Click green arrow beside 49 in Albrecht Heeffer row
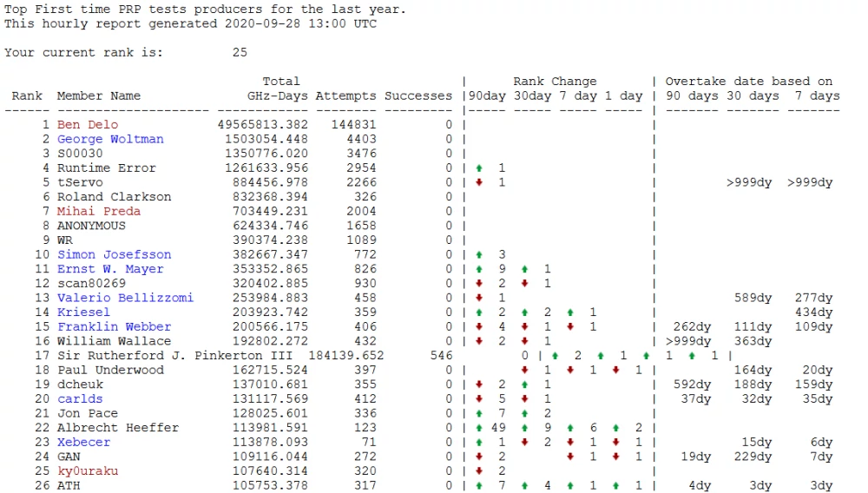 pyautogui.click(x=479, y=428)
